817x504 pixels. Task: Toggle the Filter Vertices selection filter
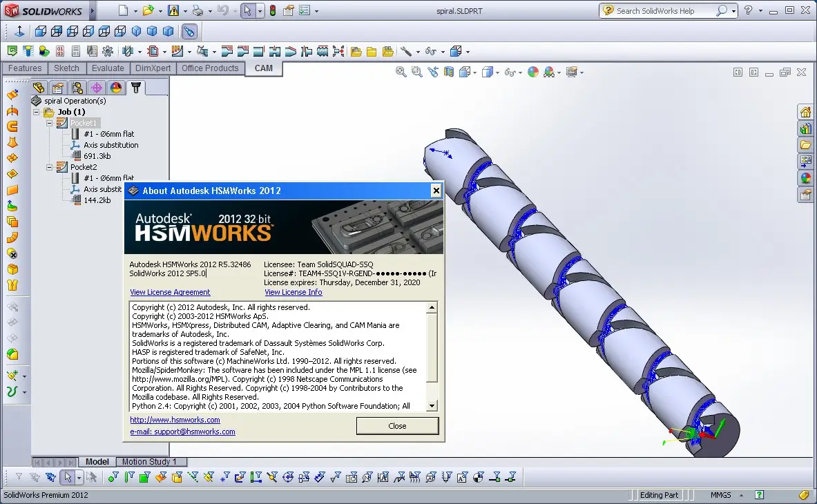(113, 476)
